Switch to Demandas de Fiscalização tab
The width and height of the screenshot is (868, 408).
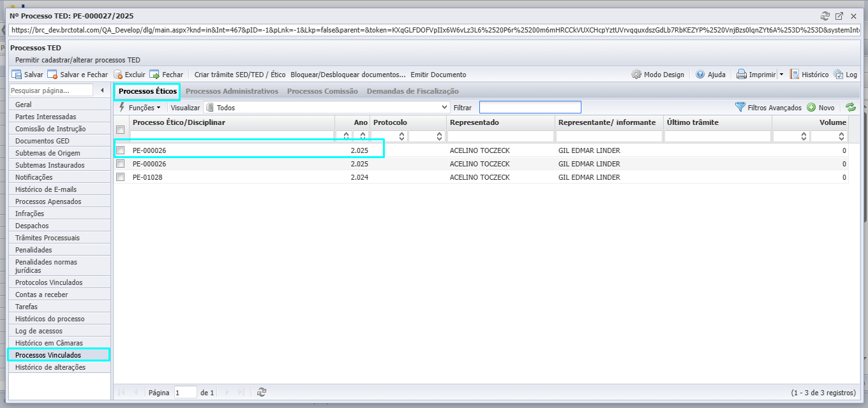tap(412, 91)
